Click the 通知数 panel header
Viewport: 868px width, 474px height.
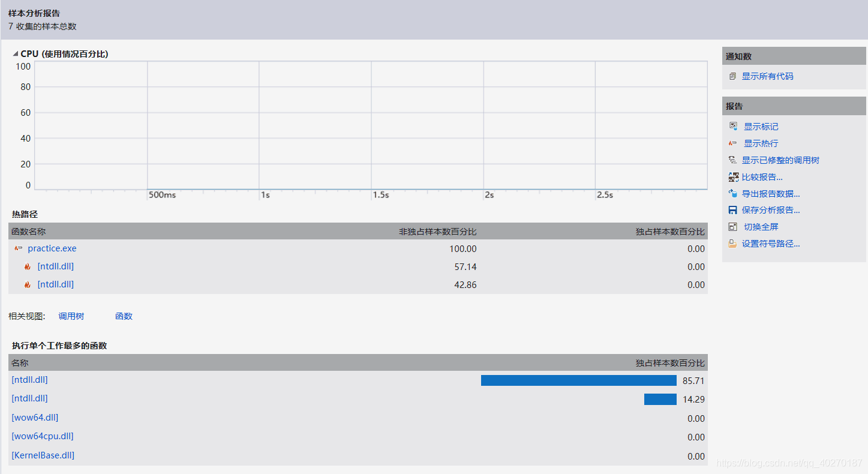[x=794, y=56]
